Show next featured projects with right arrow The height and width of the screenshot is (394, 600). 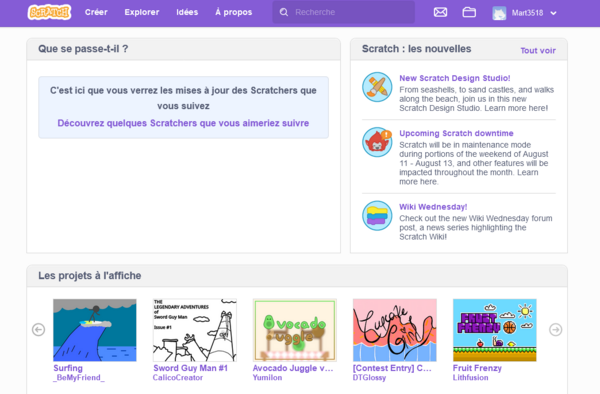556,329
